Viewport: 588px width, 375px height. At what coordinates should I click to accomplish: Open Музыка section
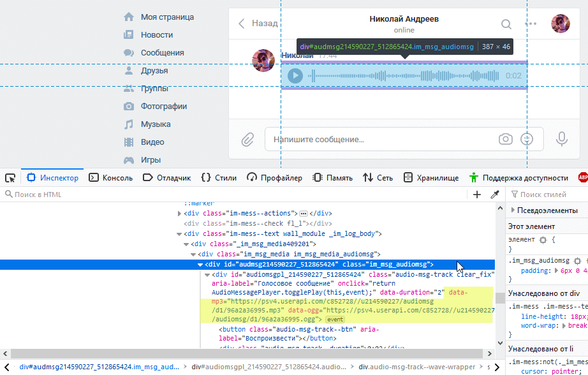pyautogui.click(x=147, y=124)
